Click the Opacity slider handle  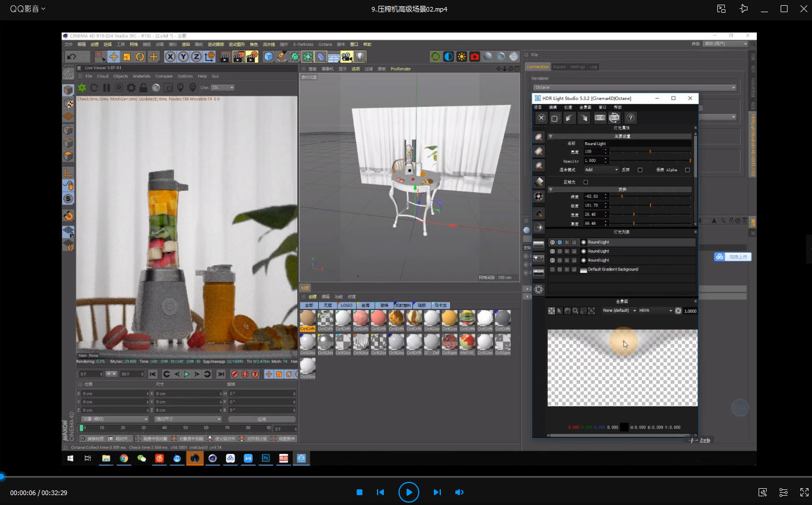point(690,161)
